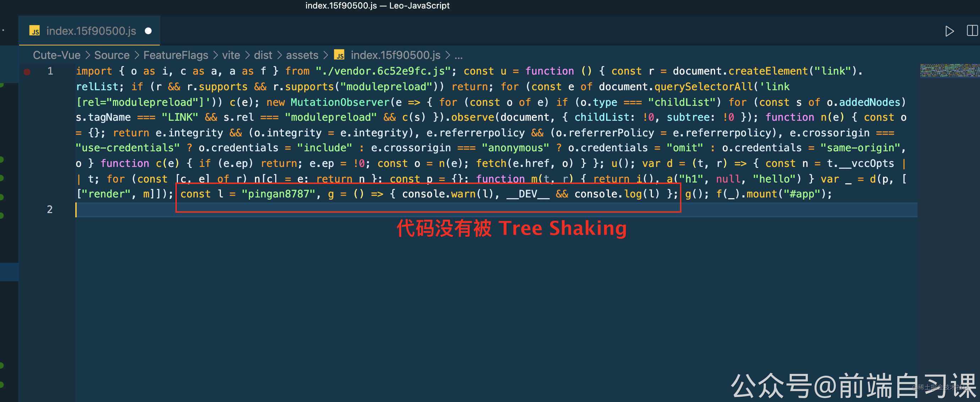Click the JS icon in breadcrumb path

pos(339,55)
